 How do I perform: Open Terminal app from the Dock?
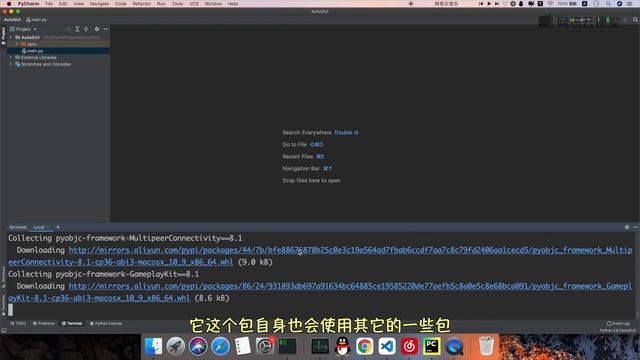[x=287, y=346]
